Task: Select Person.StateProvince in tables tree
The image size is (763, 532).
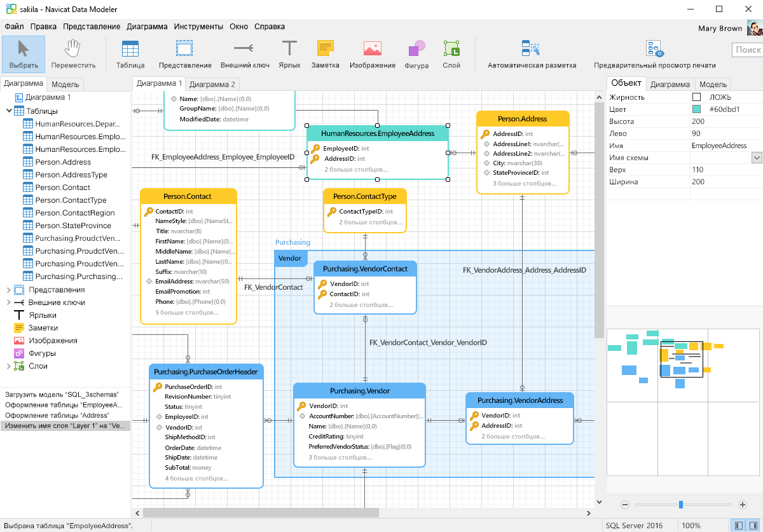Action: point(73,226)
